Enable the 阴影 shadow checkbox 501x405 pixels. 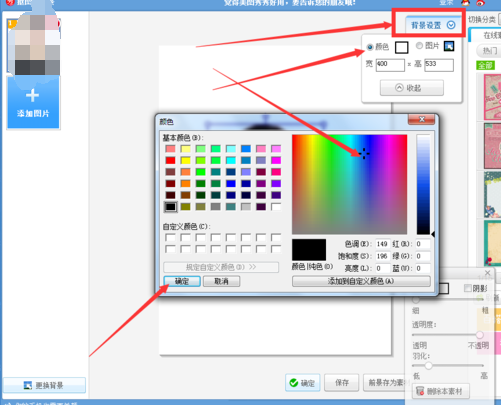click(468, 288)
